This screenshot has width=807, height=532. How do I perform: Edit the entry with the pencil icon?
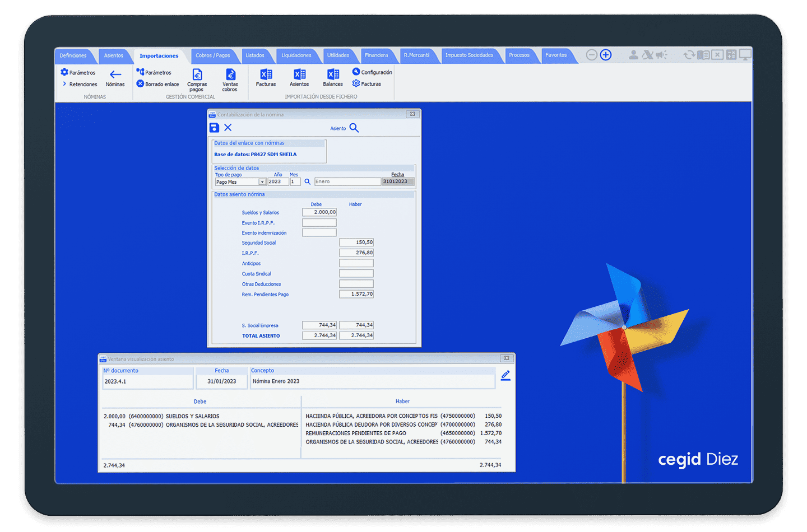(x=505, y=376)
